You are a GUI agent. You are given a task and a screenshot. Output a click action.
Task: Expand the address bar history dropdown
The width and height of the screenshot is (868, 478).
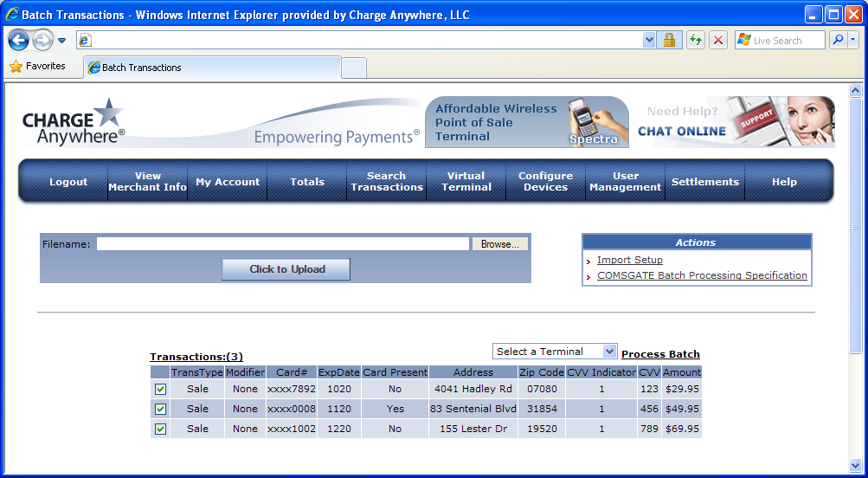point(649,40)
